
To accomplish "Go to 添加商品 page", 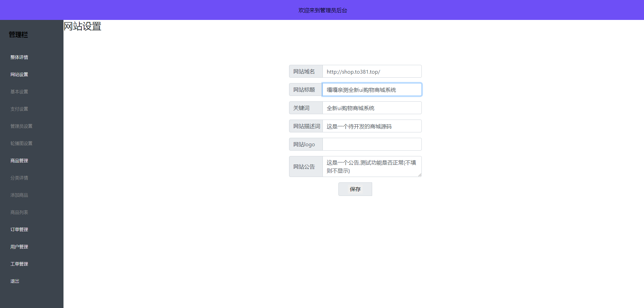I will (19, 195).
